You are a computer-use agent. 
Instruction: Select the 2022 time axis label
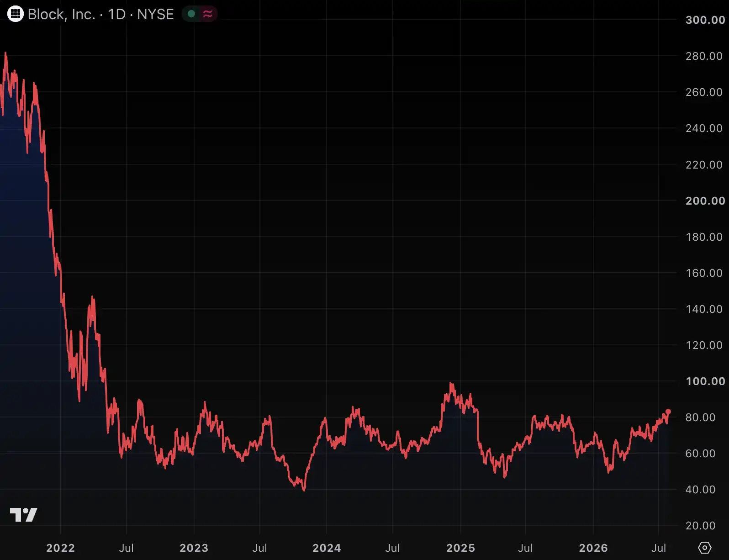60,548
